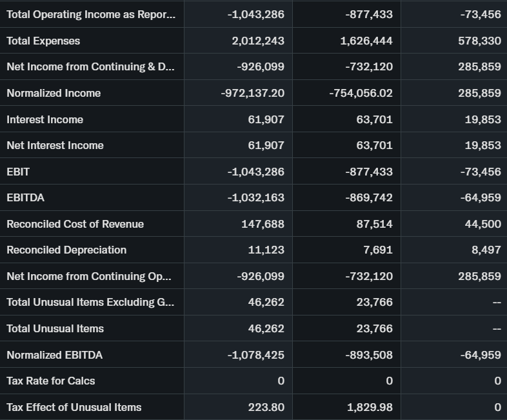Select the Net Interest Income row label

[x=55, y=145]
